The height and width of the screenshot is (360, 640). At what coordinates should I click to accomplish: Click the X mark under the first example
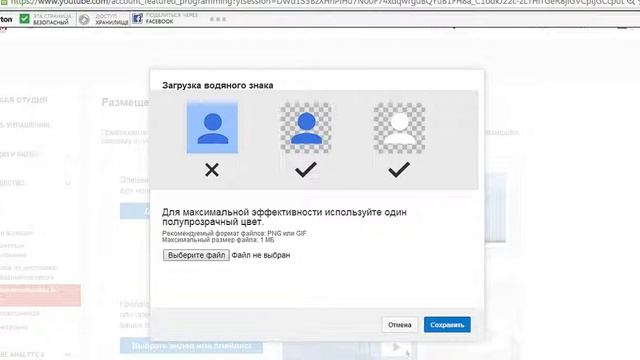click(212, 170)
